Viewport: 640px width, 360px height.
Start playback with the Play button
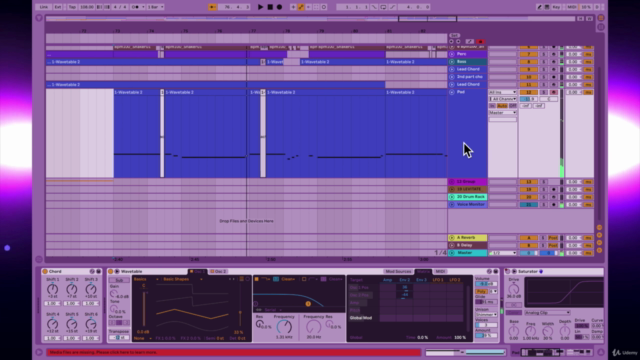coord(260,7)
